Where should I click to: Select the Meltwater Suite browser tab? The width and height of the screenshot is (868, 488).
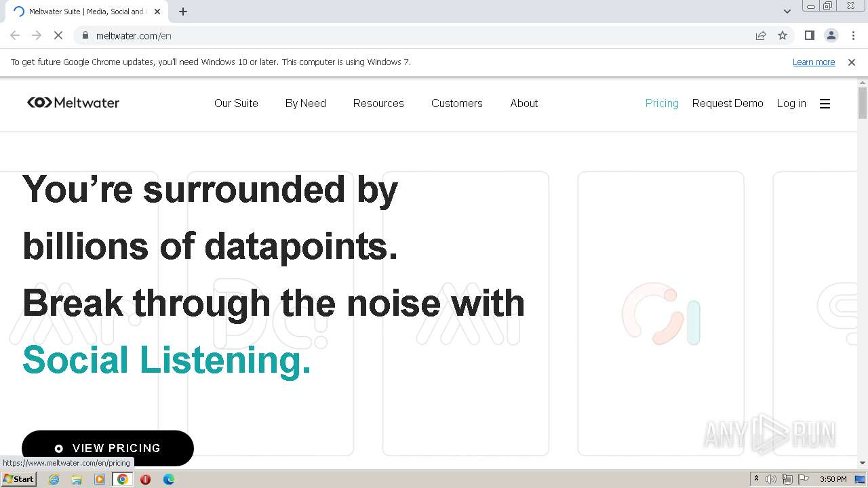coord(87,12)
